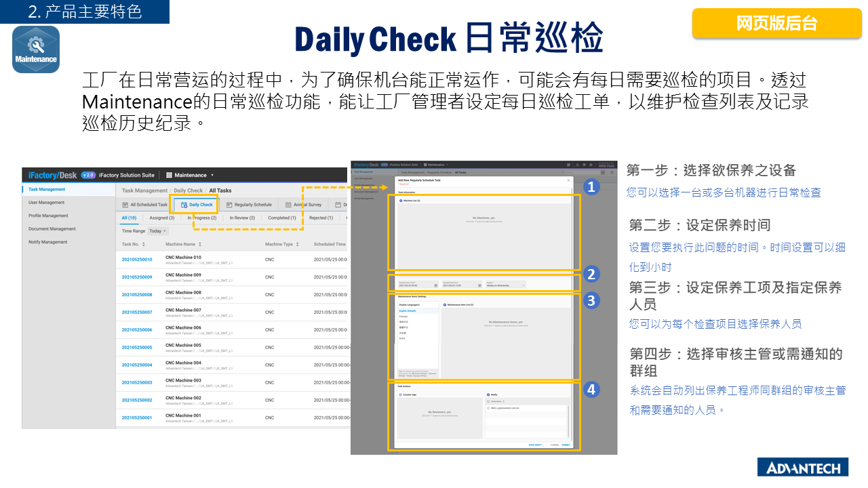The height and width of the screenshot is (488, 868).
Task: Open task link 202105250007
Action: tap(137, 312)
